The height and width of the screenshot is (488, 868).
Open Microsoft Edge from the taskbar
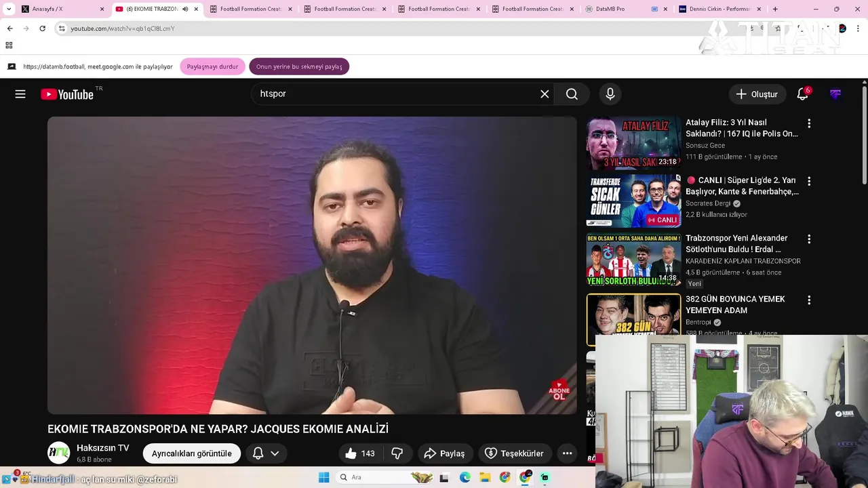[465, 477]
